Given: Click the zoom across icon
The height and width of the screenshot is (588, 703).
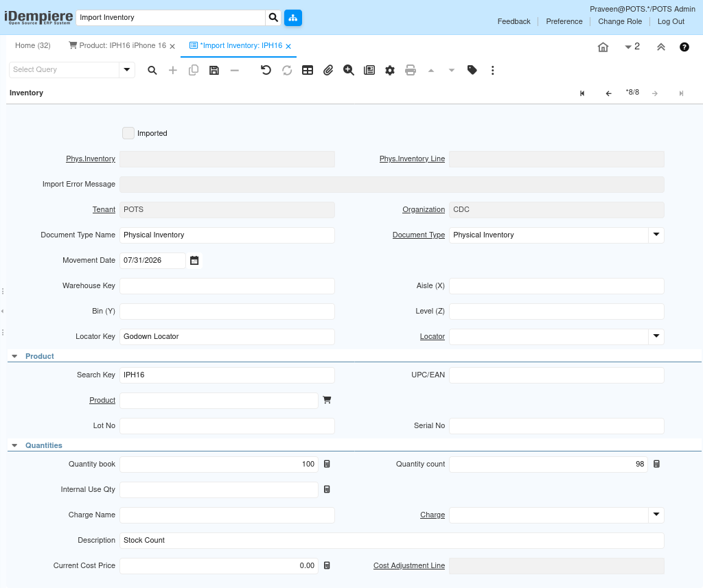Looking at the screenshot, I should pos(349,70).
